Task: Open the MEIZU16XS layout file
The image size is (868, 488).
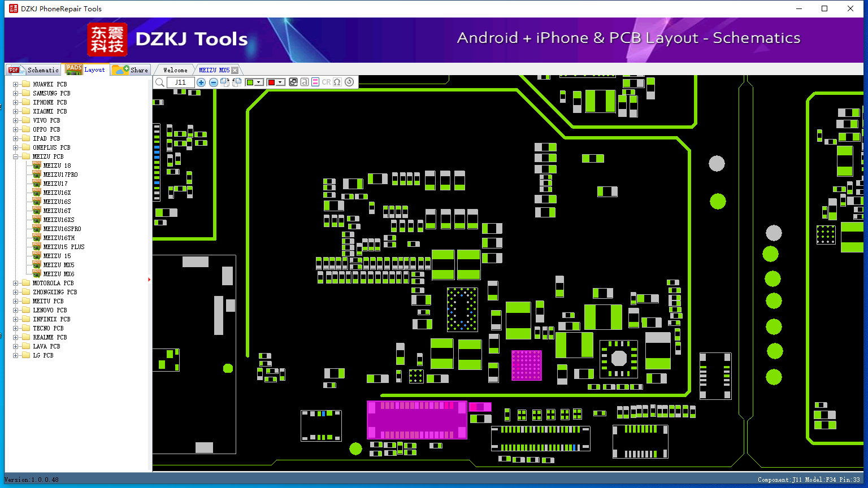Action: (x=59, y=220)
